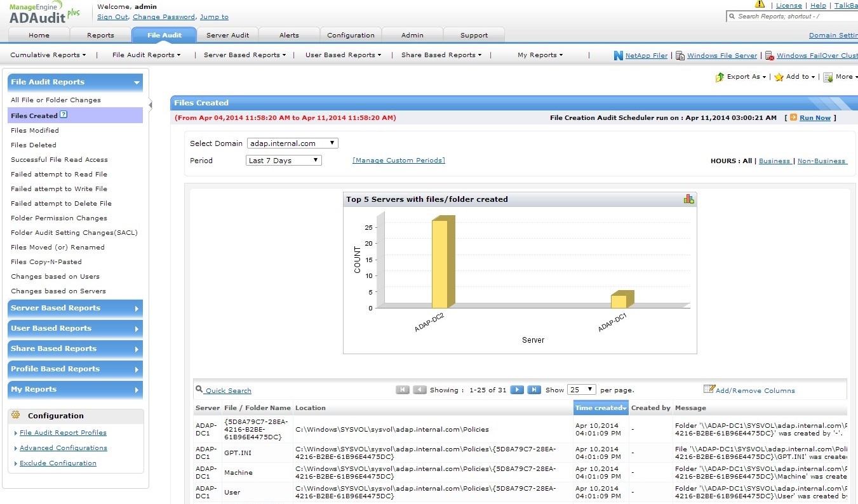Open File Audit Report Profiles link
Image resolution: width=858 pixels, height=504 pixels.
(63, 433)
